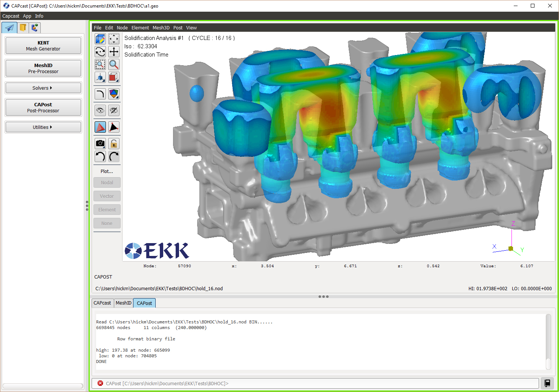The height and width of the screenshot is (392, 559).
Task: Expand the Utilities menu button
Action: [x=43, y=127]
